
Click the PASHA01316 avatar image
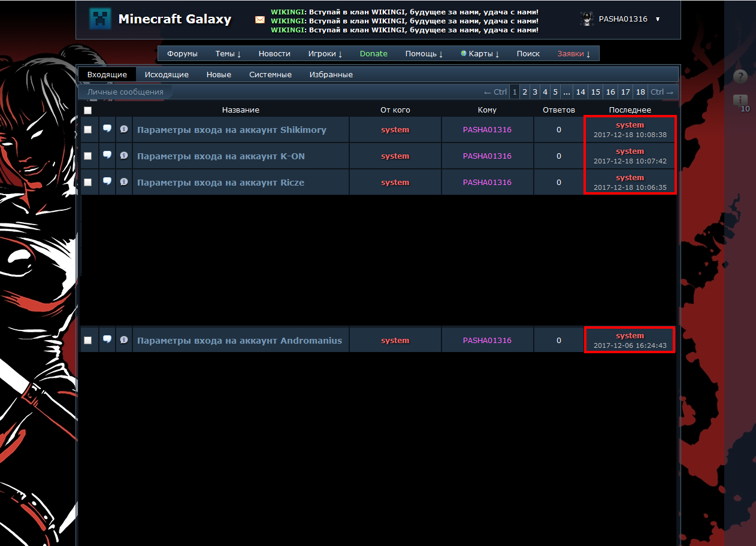(587, 19)
